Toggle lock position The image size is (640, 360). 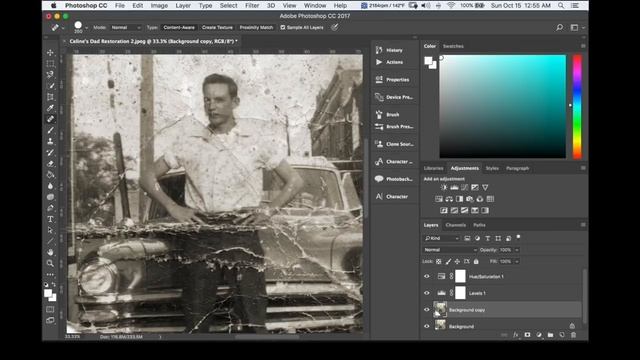click(457, 261)
